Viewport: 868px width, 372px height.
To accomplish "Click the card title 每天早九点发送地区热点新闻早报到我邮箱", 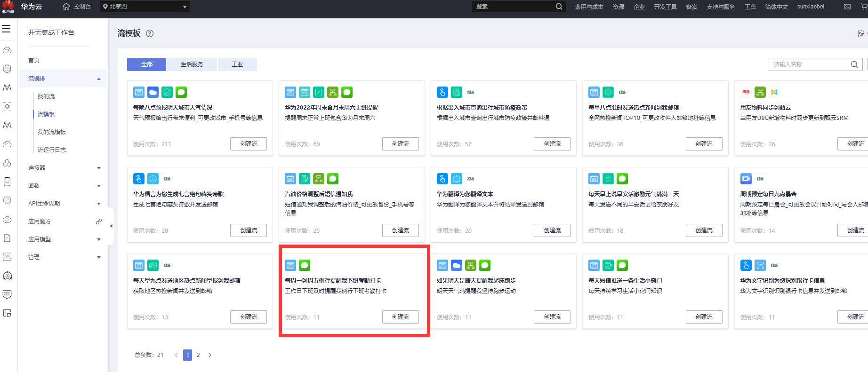I will pyautogui.click(x=187, y=281).
